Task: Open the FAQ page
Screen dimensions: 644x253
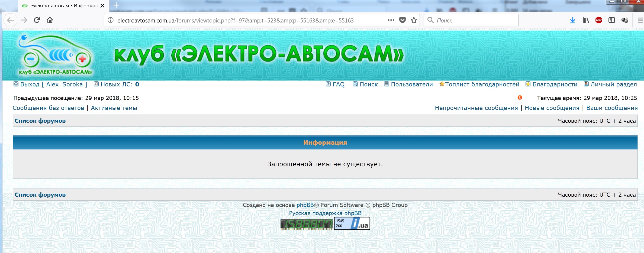Action: click(x=338, y=85)
